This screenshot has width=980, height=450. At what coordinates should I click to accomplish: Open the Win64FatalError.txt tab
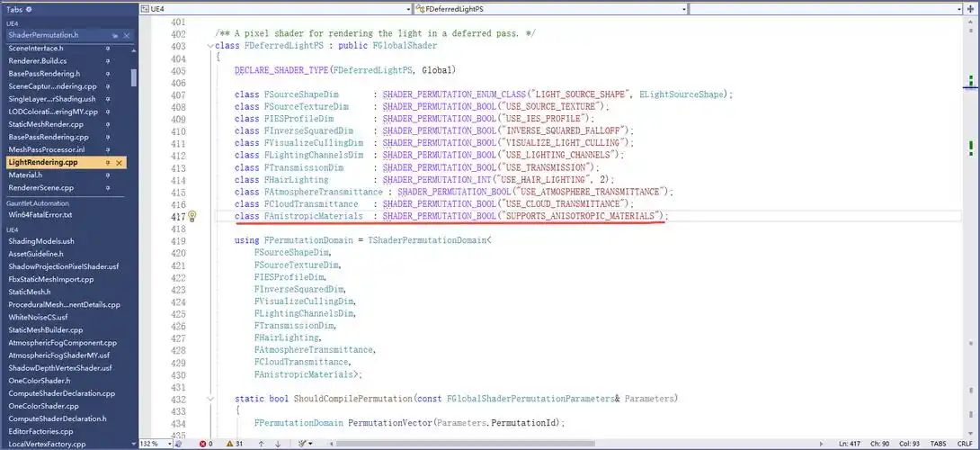[x=40, y=215]
